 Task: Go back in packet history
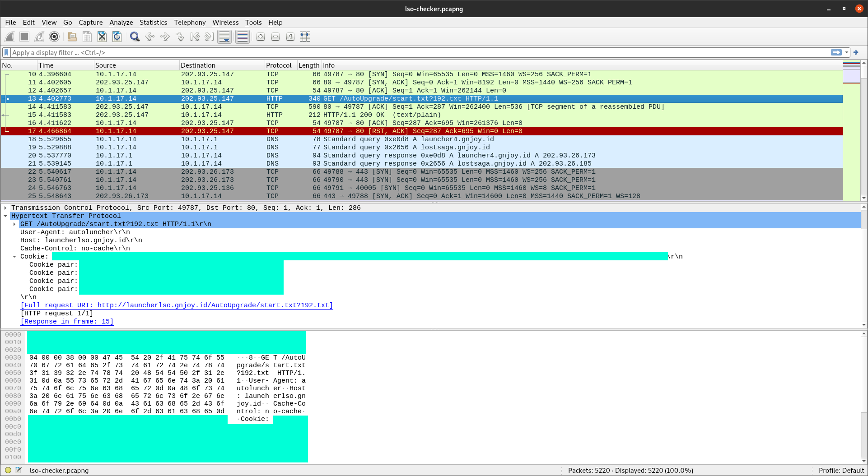150,37
